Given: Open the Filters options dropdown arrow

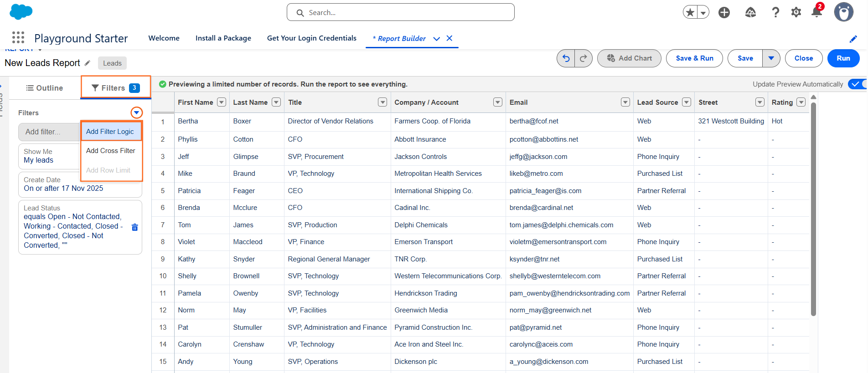Looking at the screenshot, I should 136,112.
